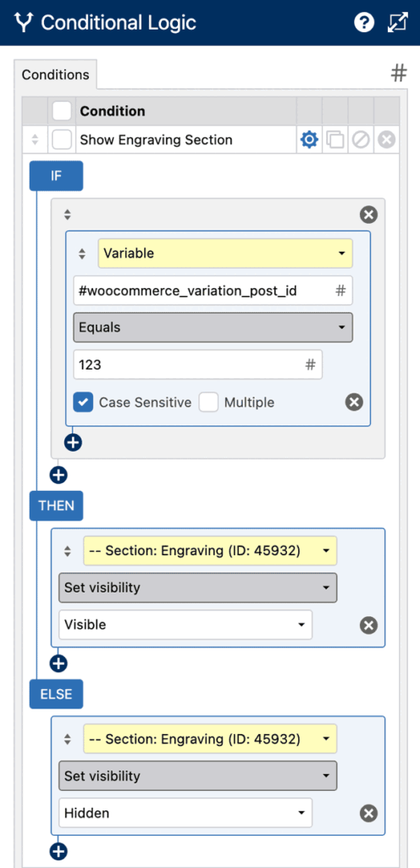Add a new ELSE action
Screen dimensions: 420x868
pos(58,851)
